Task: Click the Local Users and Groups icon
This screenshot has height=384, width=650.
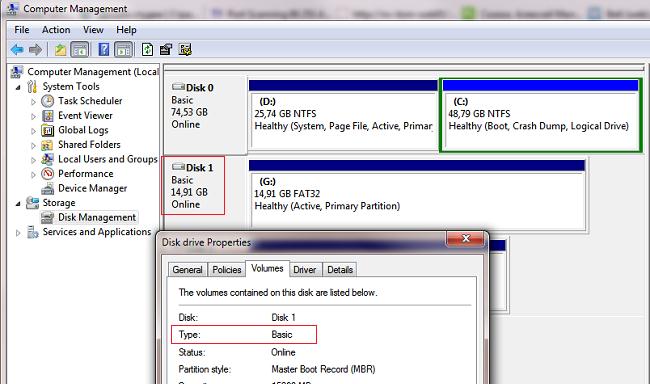Action: click(48, 159)
